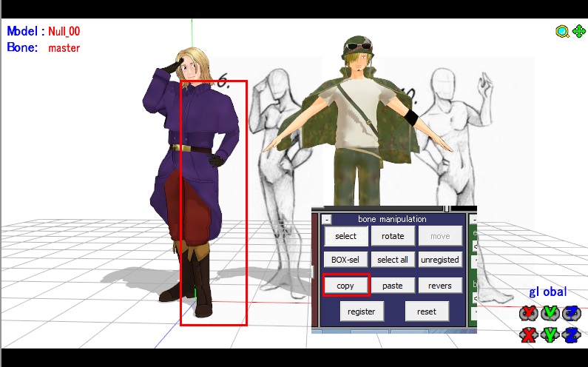Click the BOX-sel button

click(345, 260)
